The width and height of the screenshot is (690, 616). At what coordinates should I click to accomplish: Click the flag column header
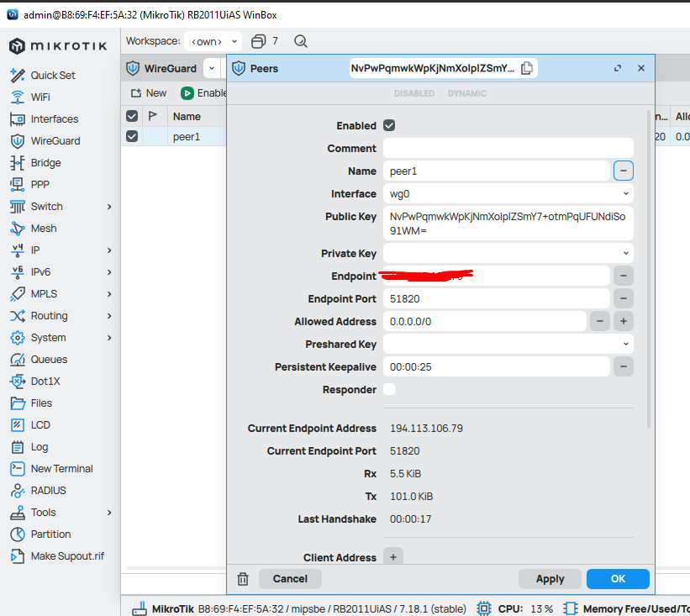tap(153, 116)
